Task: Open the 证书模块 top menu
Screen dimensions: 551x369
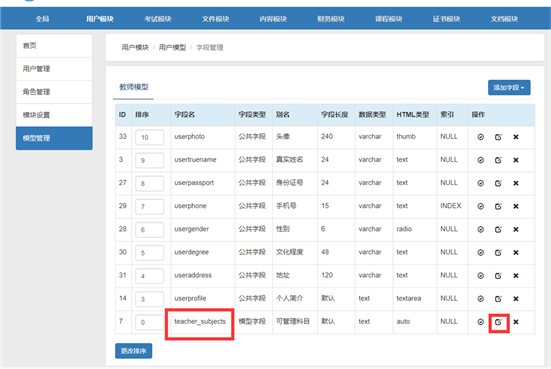Action: (x=446, y=19)
